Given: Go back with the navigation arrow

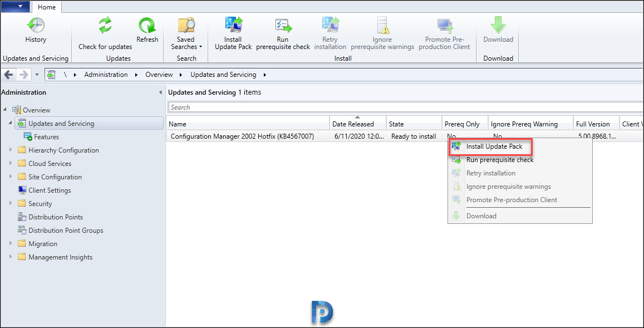Looking at the screenshot, I should pyautogui.click(x=8, y=75).
